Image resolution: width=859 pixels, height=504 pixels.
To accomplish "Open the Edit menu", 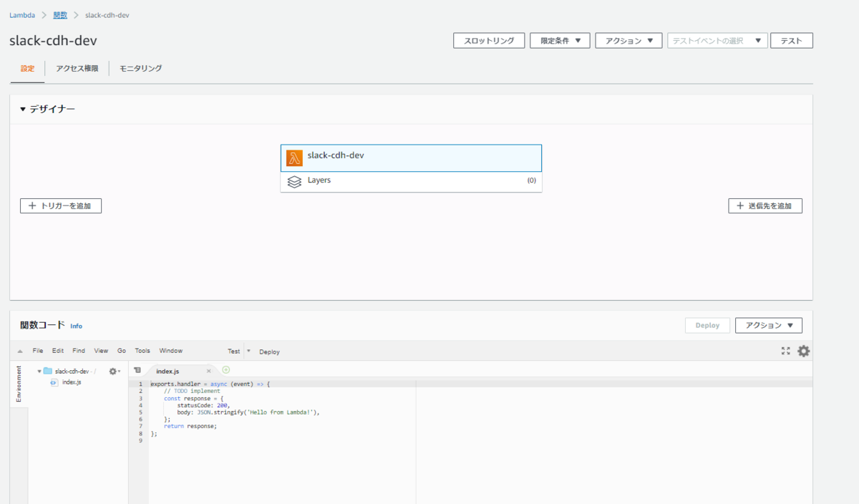I will 58,351.
